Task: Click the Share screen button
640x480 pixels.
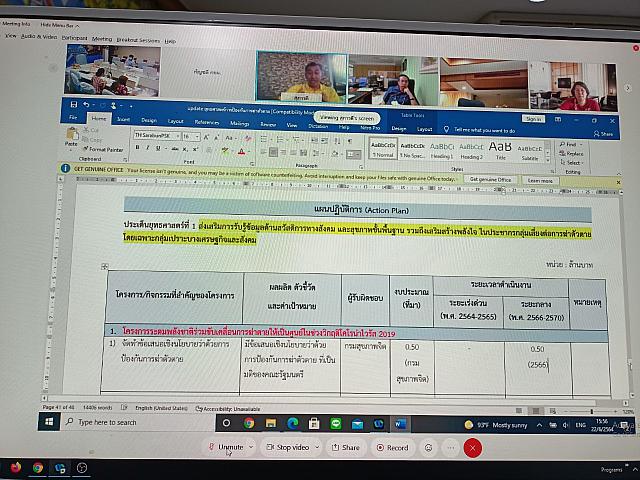Action: pyautogui.click(x=345, y=447)
